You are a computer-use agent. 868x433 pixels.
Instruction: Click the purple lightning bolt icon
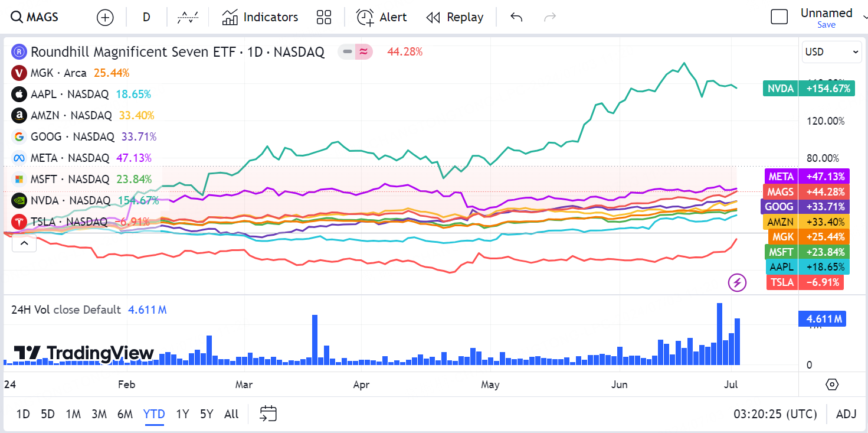(737, 282)
